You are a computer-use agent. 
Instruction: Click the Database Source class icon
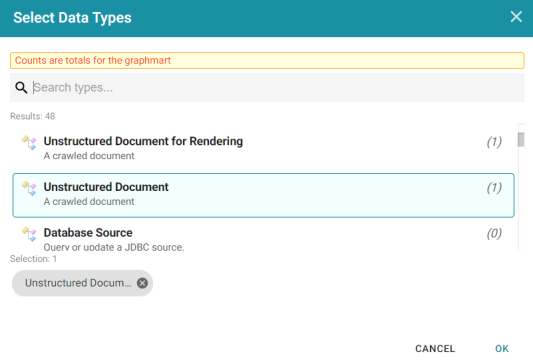tap(29, 234)
